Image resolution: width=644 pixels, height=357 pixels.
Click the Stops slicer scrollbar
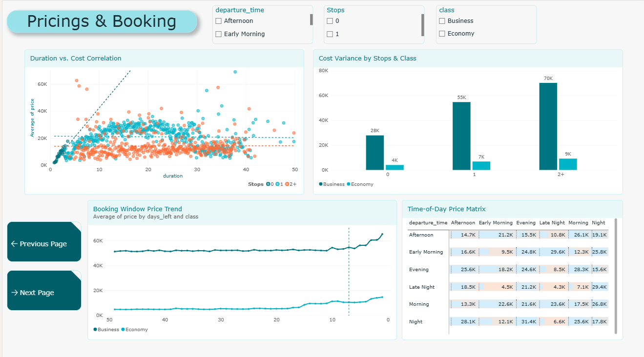tap(423, 25)
